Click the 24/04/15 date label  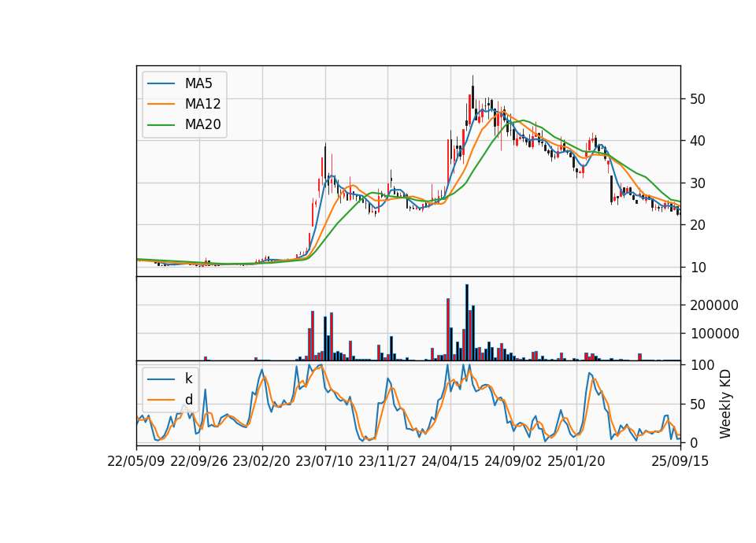450,461
